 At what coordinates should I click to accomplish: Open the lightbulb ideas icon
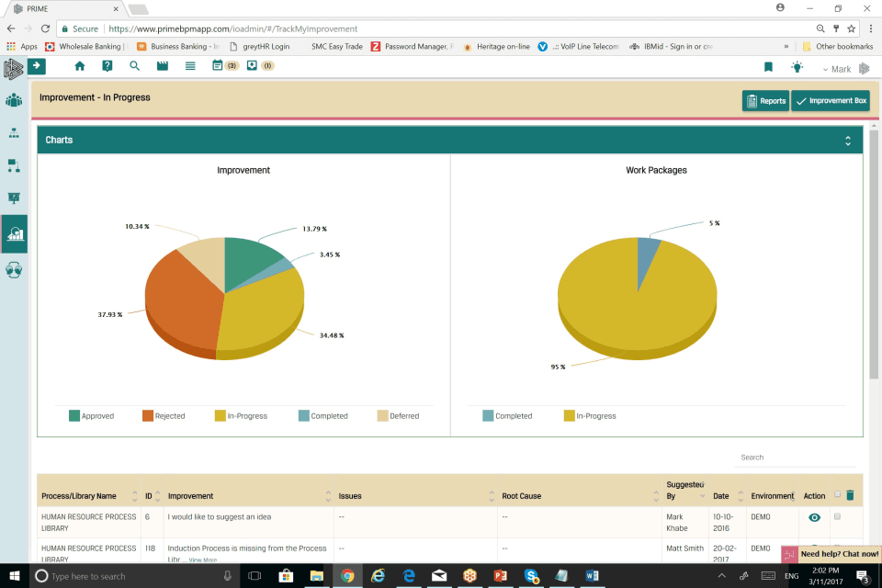(x=797, y=67)
